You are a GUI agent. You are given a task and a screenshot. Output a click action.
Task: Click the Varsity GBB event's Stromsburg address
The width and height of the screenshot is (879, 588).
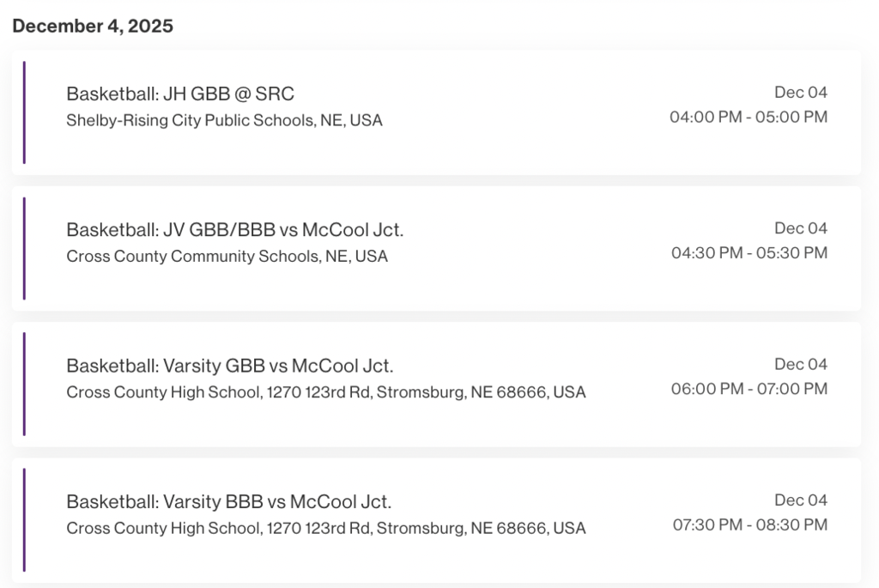[326, 392]
